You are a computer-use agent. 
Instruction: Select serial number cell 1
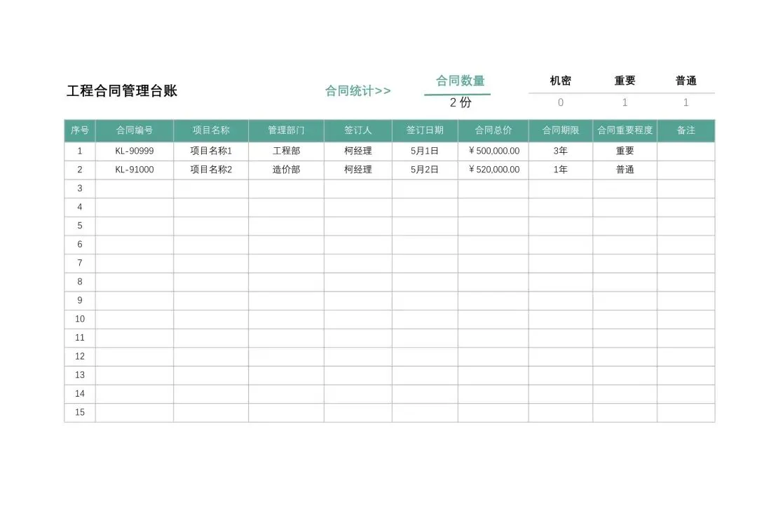80,151
